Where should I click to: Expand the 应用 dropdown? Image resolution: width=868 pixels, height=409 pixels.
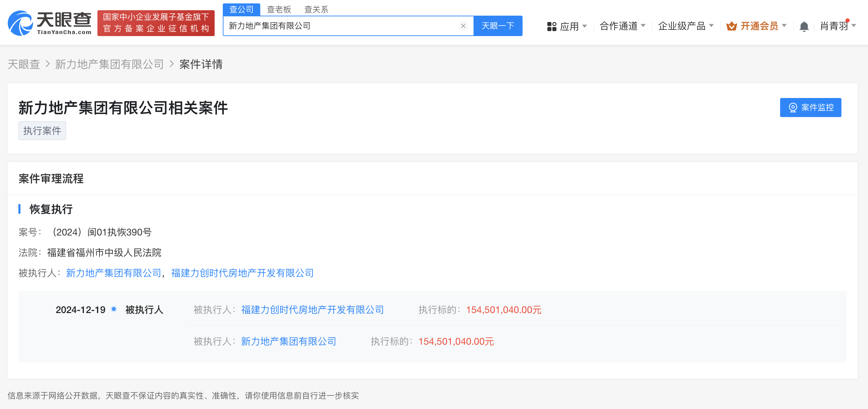[585, 26]
